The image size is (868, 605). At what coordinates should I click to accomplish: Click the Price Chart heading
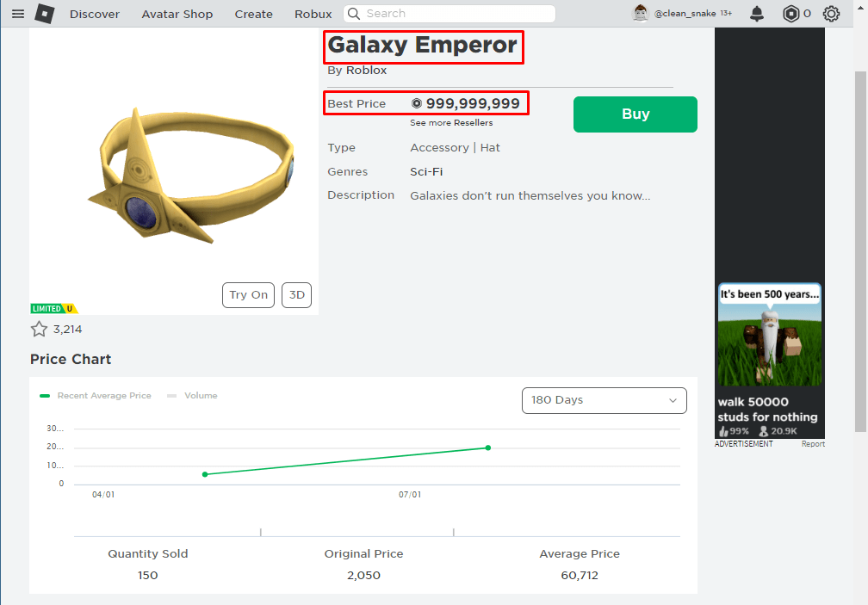tap(71, 360)
